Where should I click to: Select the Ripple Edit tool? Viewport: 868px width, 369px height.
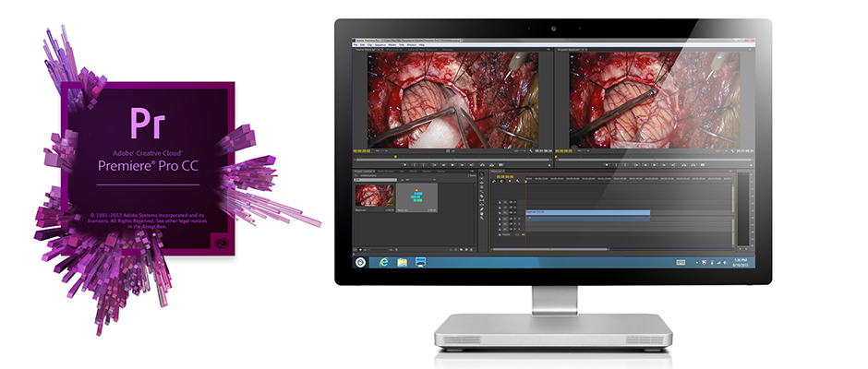pyautogui.click(x=482, y=183)
